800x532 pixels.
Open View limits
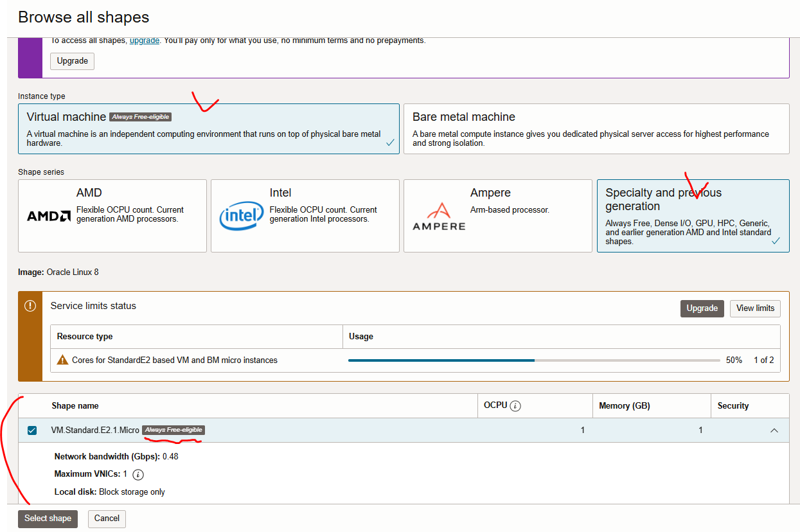(x=756, y=308)
